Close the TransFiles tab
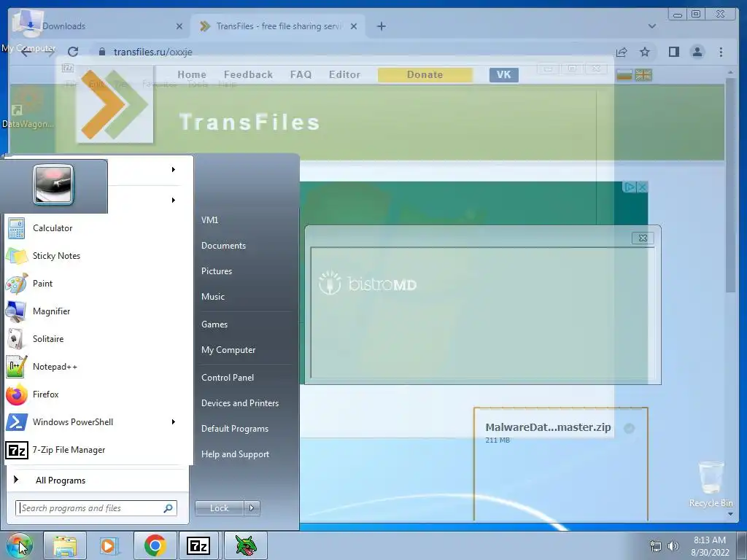This screenshot has width=747, height=560. 354,27
